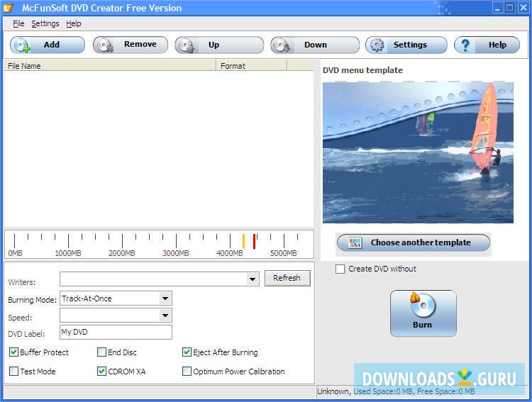532x402 pixels.
Task: Click in the DVD Label text field
Action: coord(116,332)
